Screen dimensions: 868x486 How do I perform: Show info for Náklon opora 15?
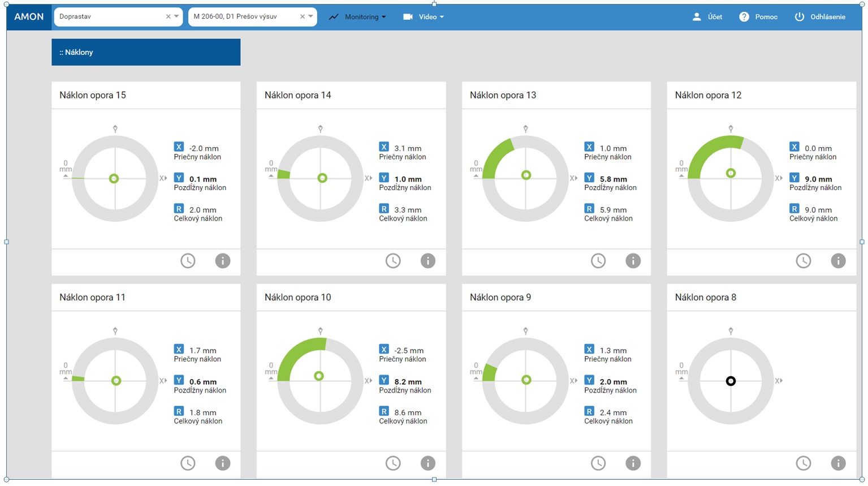coord(223,261)
